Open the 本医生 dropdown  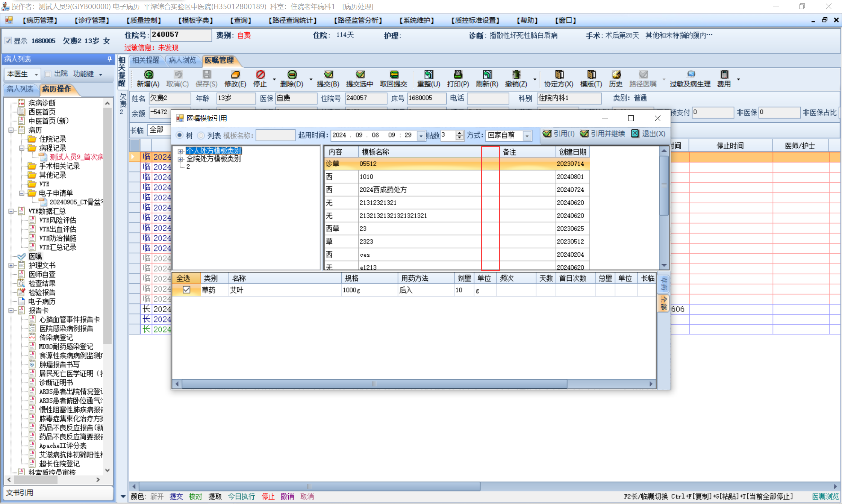(x=36, y=74)
